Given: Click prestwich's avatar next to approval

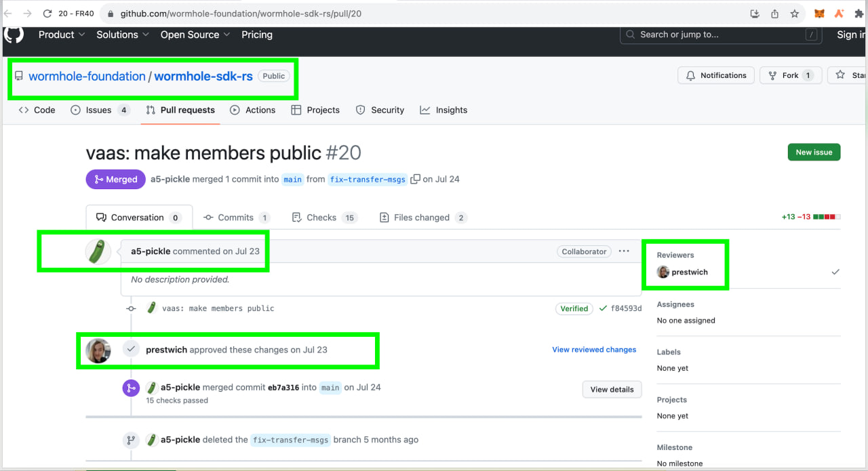Looking at the screenshot, I should (x=98, y=350).
